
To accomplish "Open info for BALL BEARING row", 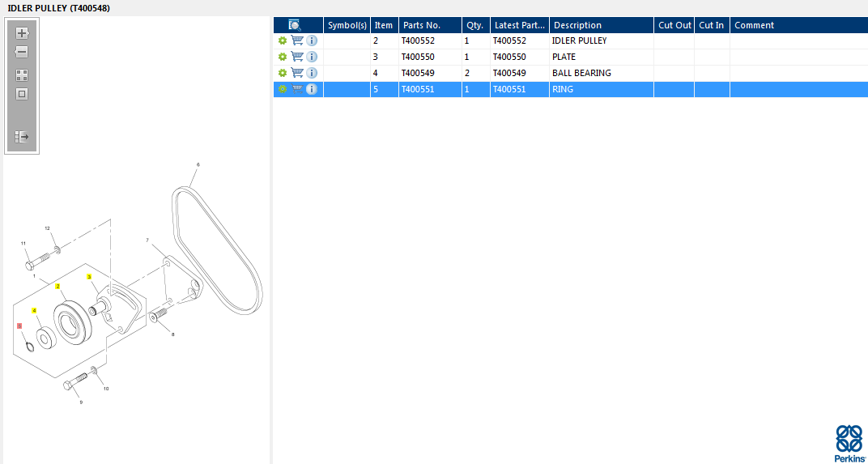I will pos(312,73).
